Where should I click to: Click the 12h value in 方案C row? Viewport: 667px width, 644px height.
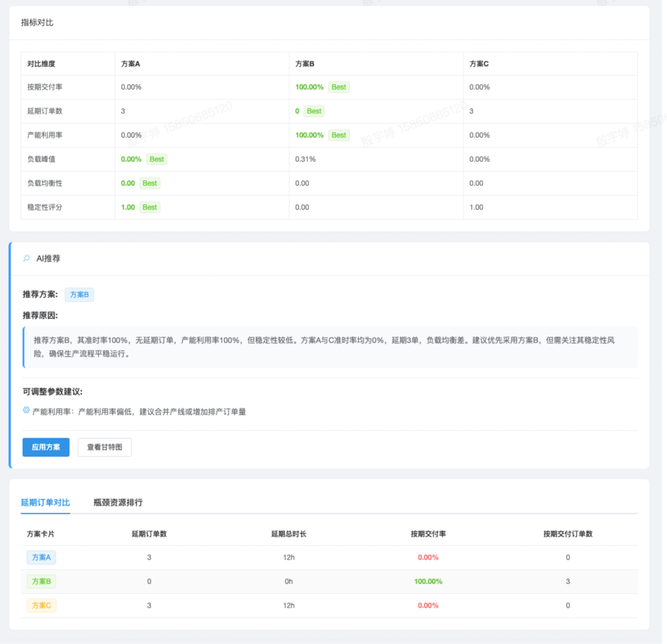click(x=289, y=605)
